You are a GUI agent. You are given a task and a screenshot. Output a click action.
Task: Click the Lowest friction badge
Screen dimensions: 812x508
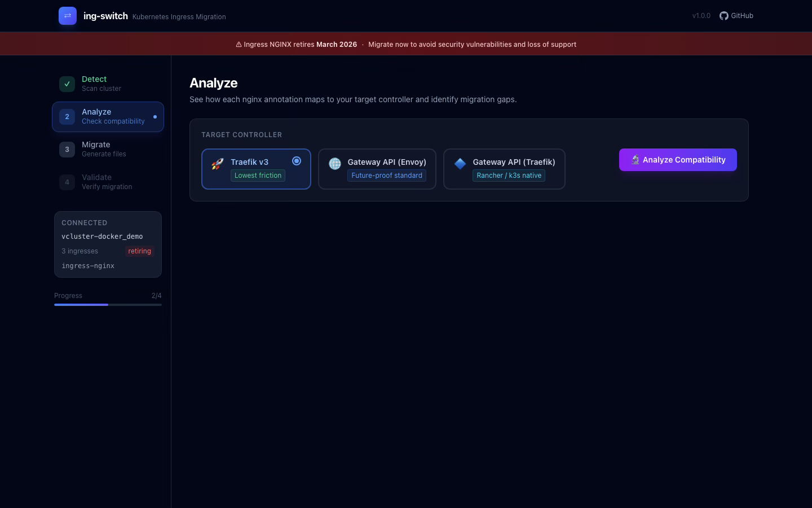[x=258, y=176]
